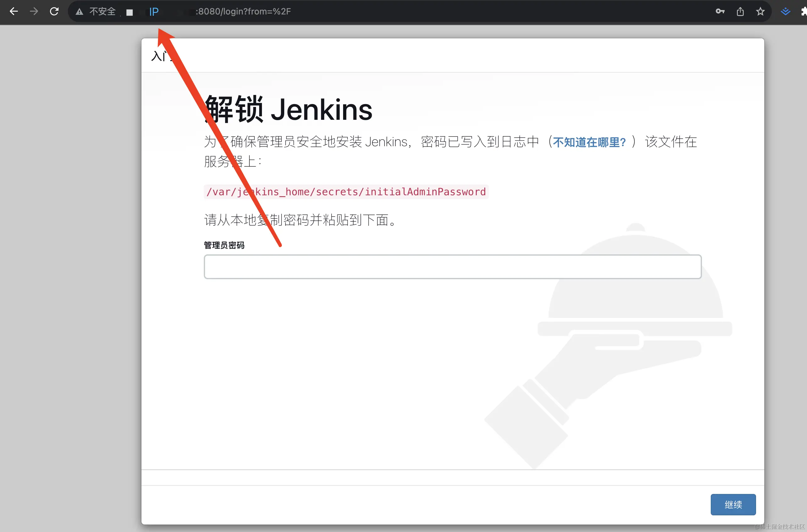Go back to the previous page
This screenshot has width=807, height=532.
click(14, 12)
